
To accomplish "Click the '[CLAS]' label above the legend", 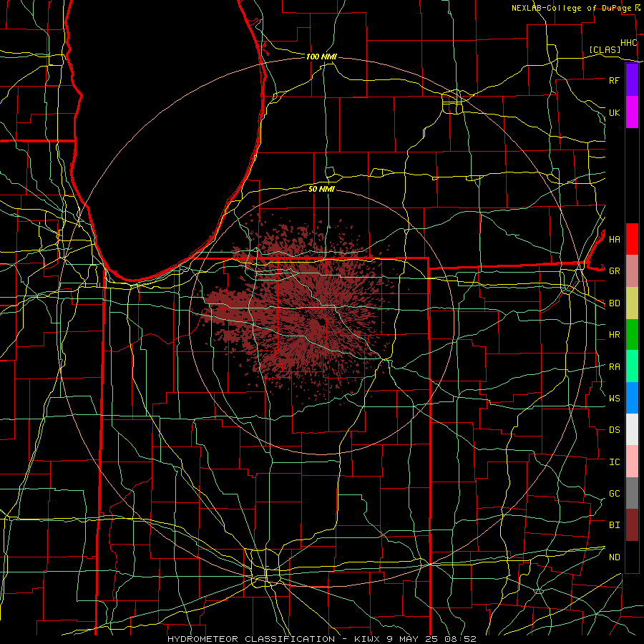I will (605, 49).
